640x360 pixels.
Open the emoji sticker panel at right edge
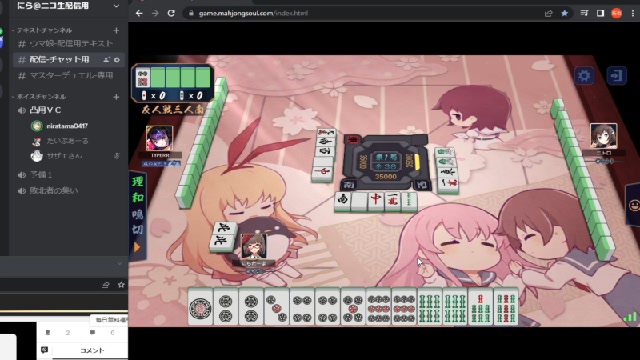point(633,205)
